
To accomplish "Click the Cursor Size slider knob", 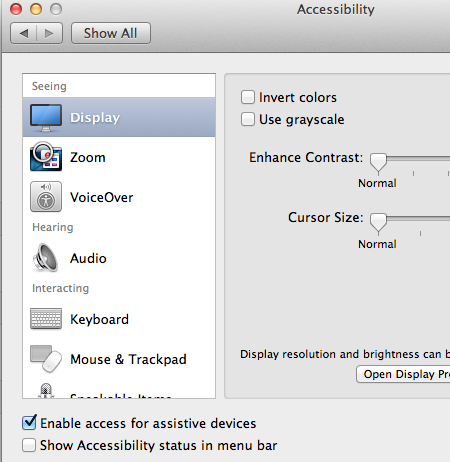I will pyautogui.click(x=378, y=222).
